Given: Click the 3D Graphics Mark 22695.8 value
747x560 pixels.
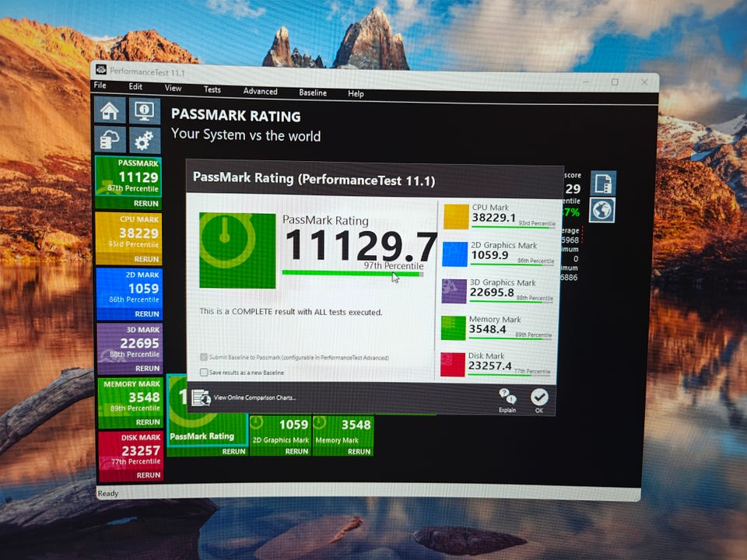Looking at the screenshot, I should pos(492,292).
